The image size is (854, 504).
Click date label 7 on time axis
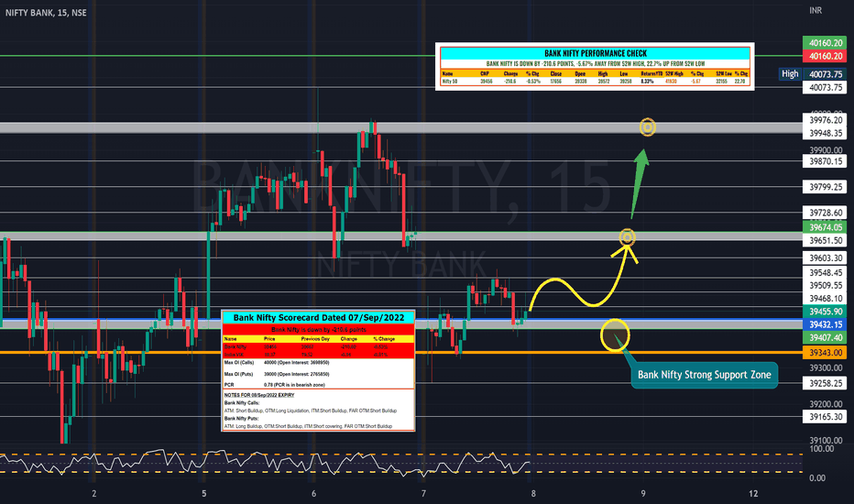click(x=423, y=494)
